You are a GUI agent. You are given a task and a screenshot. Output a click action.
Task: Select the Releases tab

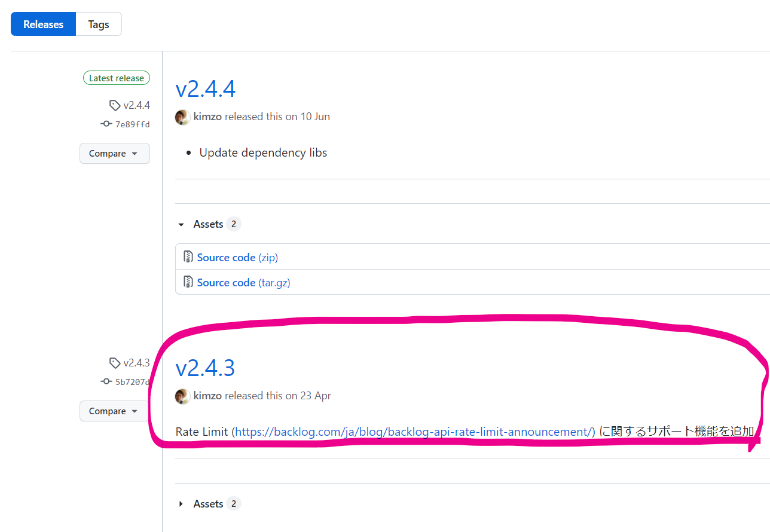pos(42,24)
